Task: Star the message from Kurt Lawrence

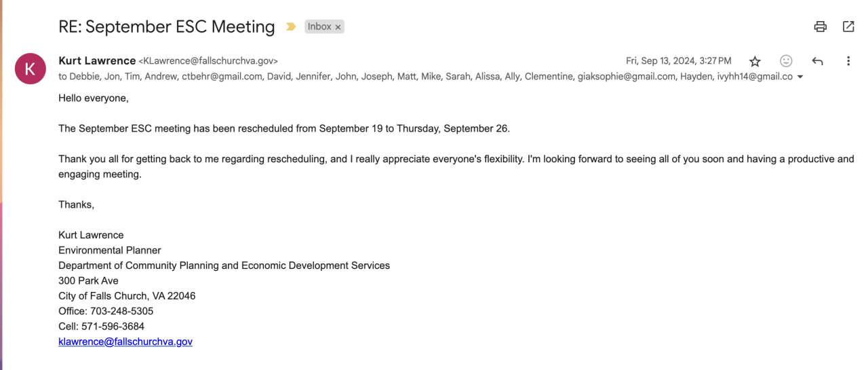Action: [755, 62]
